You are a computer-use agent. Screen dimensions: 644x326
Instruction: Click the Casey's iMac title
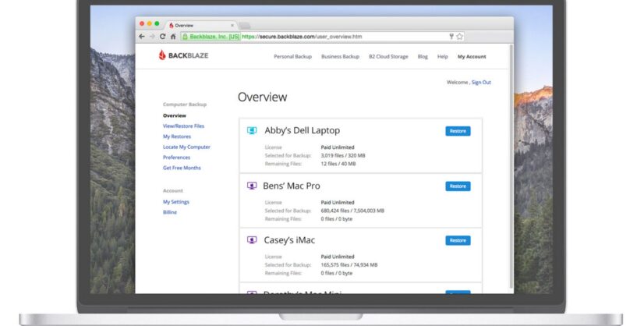coord(289,240)
